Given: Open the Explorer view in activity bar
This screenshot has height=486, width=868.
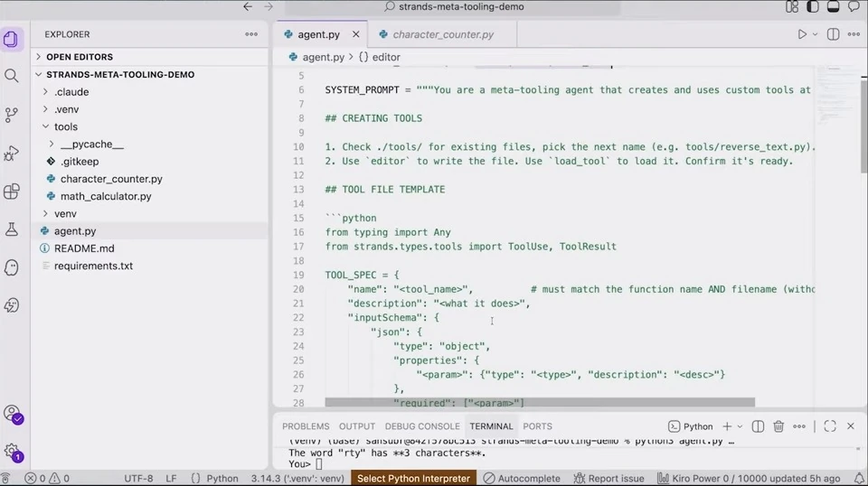Looking at the screenshot, I should (11, 39).
